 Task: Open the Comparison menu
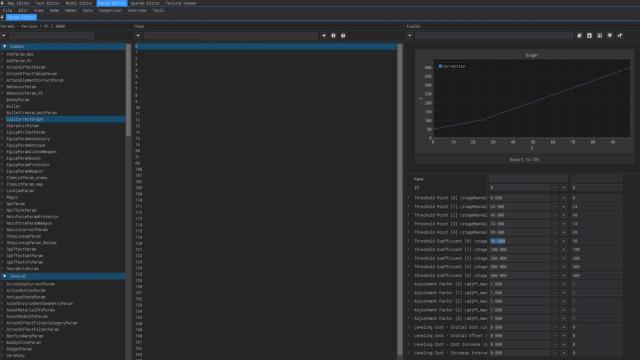110,11
